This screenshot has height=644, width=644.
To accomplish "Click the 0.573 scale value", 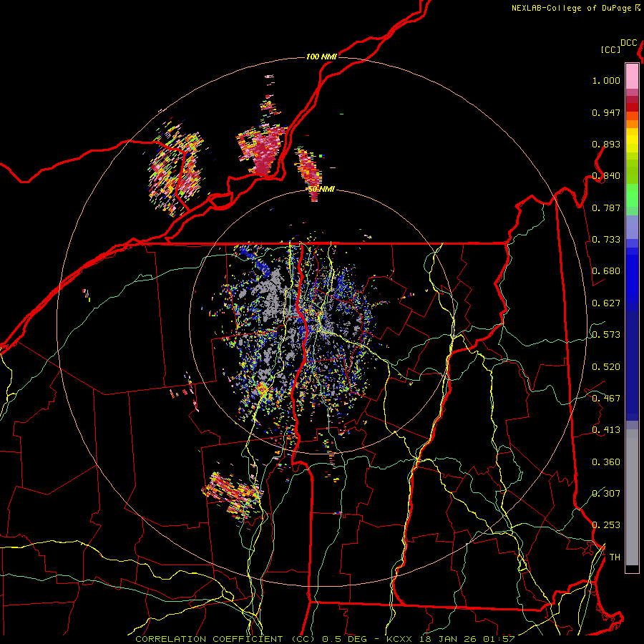I will pyautogui.click(x=606, y=335).
